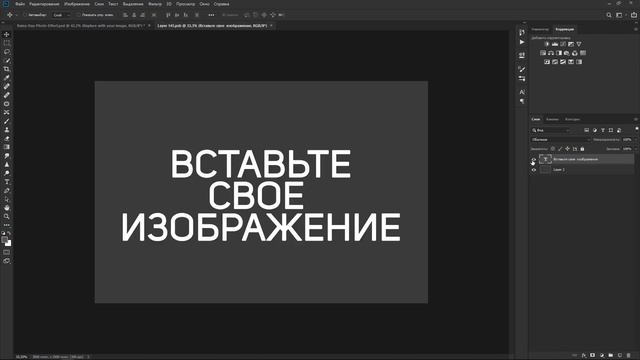The width and height of the screenshot is (640, 360).
Task: Filter layers by smart objects
Action: 619,130
